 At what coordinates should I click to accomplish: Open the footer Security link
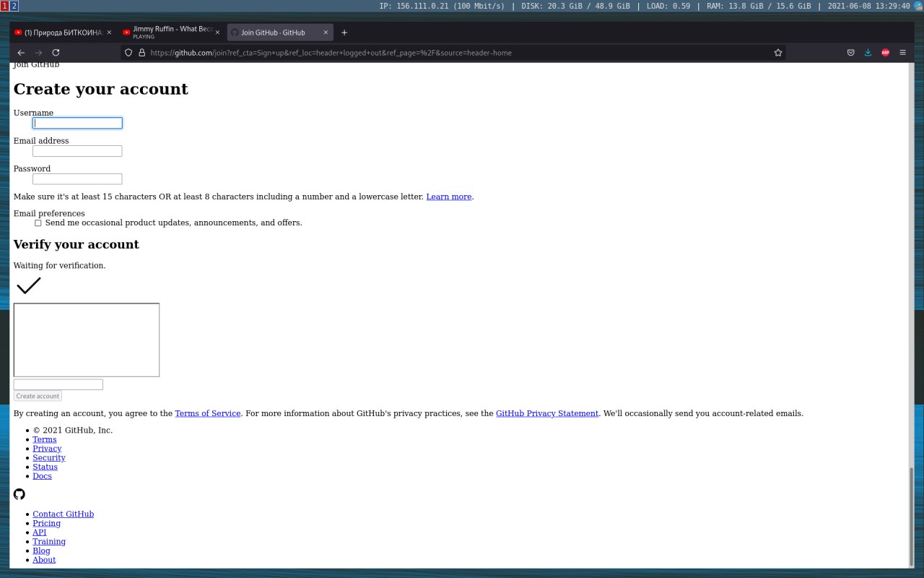(x=49, y=457)
